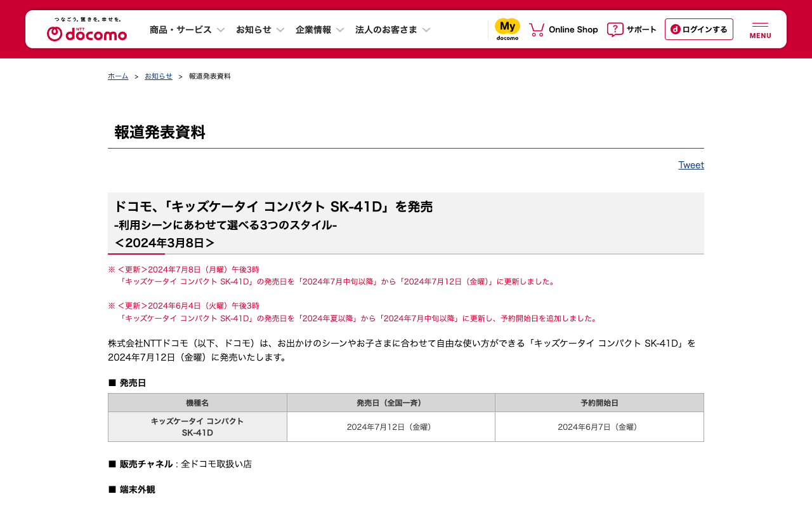Click the 2024年6月7日（金曜） table cell
The width and height of the screenshot is (812, 508).
coord(599,427)
